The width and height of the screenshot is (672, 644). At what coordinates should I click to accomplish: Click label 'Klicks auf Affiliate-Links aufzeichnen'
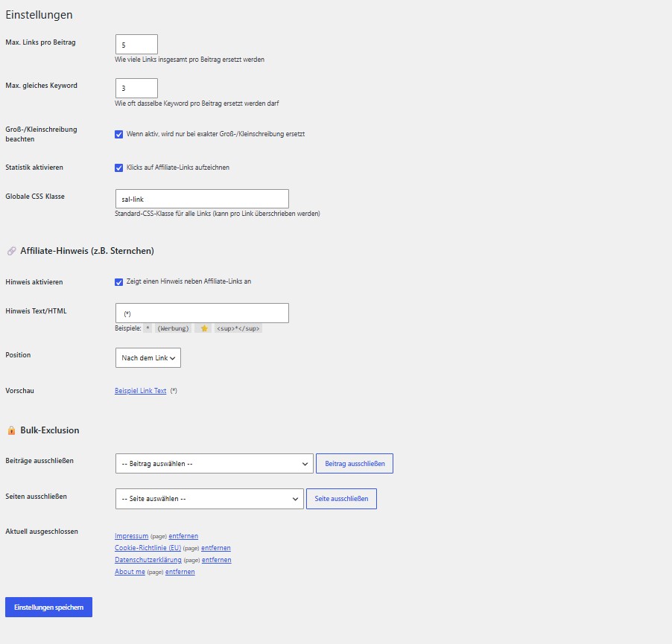coord(178,168)
